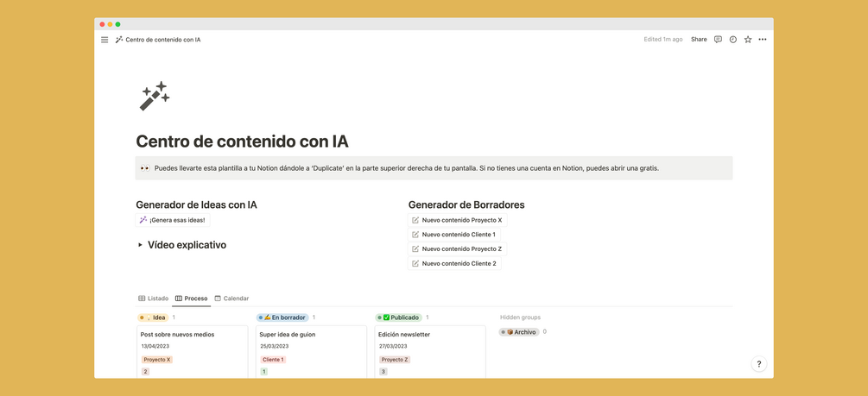Click edit icon beside Nuevo contenido Proyecto Z
868x396 pixels.
point(415,248)
